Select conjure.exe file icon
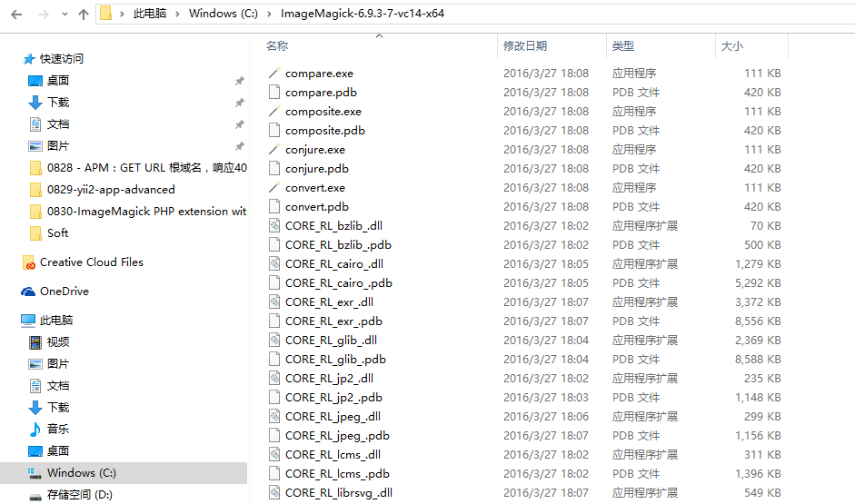Screen dimensions: 855x504 point(274,149)
